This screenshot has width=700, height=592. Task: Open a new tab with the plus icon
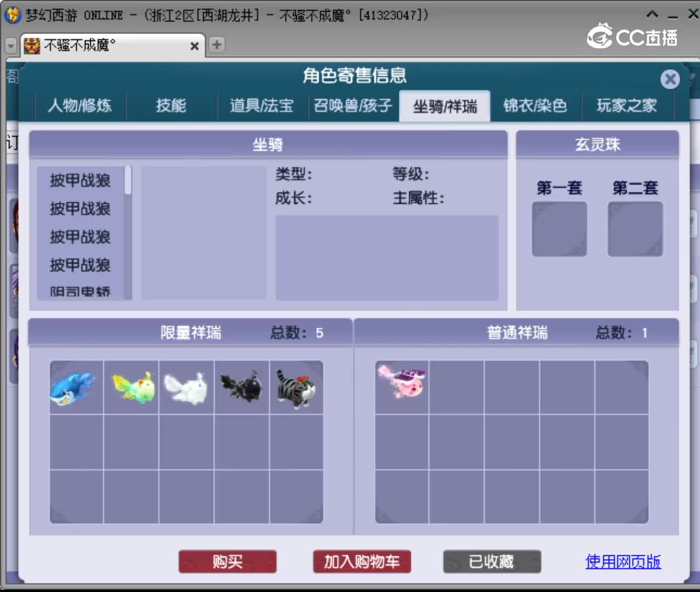217,44
